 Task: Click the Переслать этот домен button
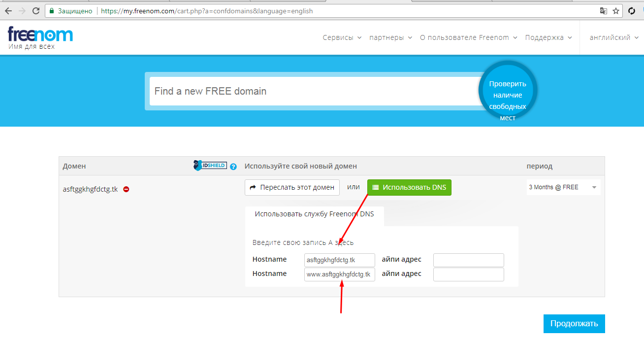tap(292, 187)
